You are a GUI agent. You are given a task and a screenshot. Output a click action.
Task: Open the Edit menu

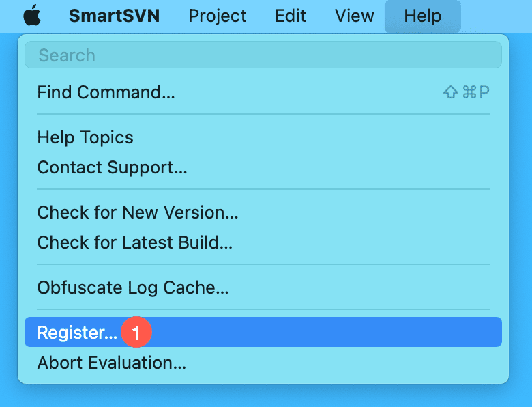[x=291, y=16]
